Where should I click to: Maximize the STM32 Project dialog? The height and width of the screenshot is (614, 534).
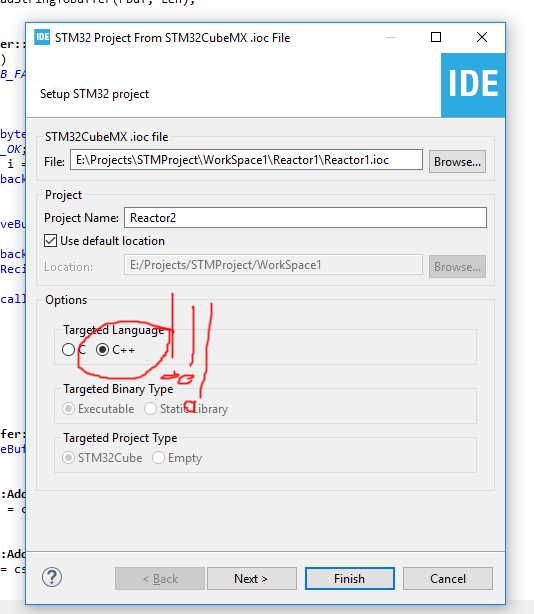[436, 37]
